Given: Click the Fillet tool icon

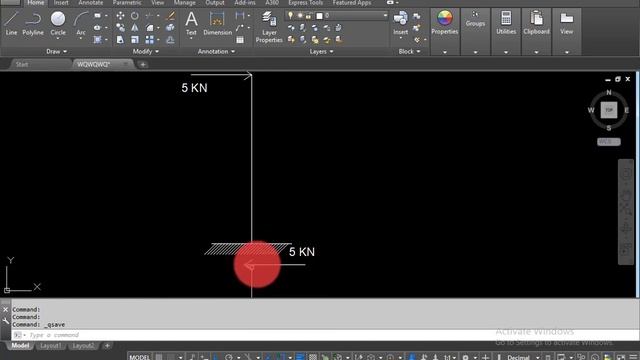Looking at the screenshot, I should click(149, 28).
